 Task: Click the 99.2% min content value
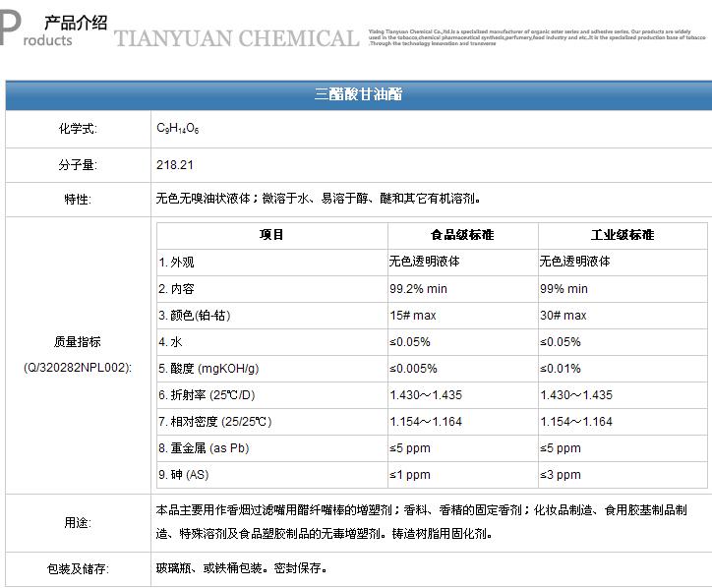click(418, 289)
